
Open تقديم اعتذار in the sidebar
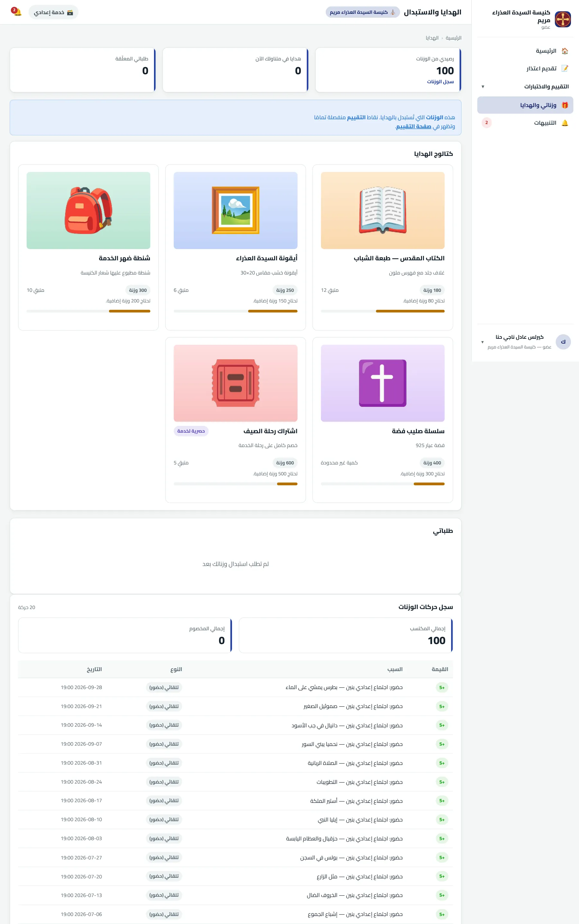tap(525, 68)
